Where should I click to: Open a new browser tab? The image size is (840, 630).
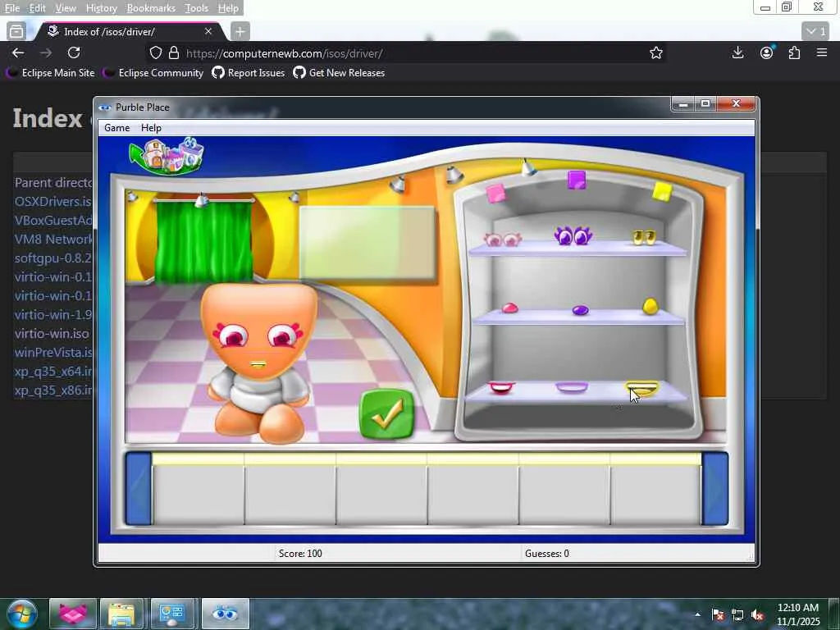[x=240, y=32]
